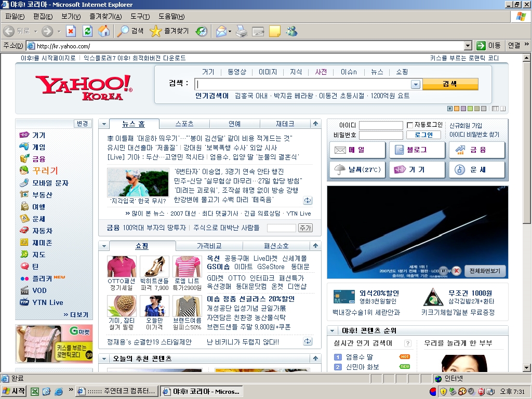Open the 날씨(27℃) weather button

click(357, 169)
